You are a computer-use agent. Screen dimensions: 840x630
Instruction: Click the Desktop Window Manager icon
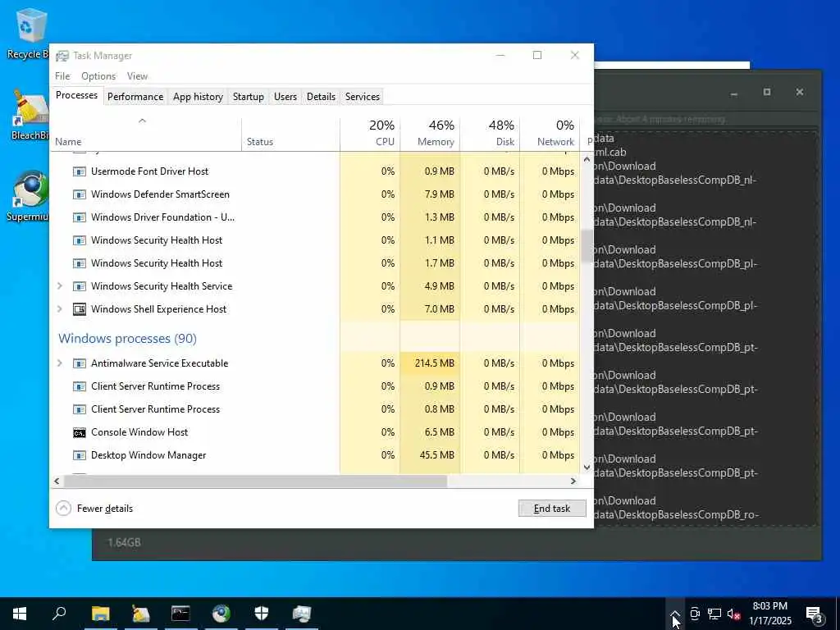pyautogui.click(x=80, y=455)
